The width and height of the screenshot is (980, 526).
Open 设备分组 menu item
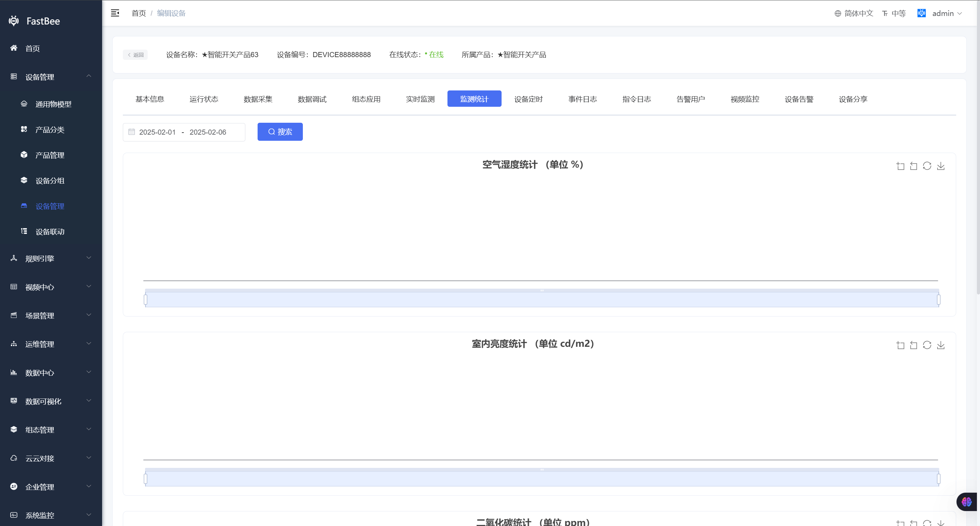51,181
